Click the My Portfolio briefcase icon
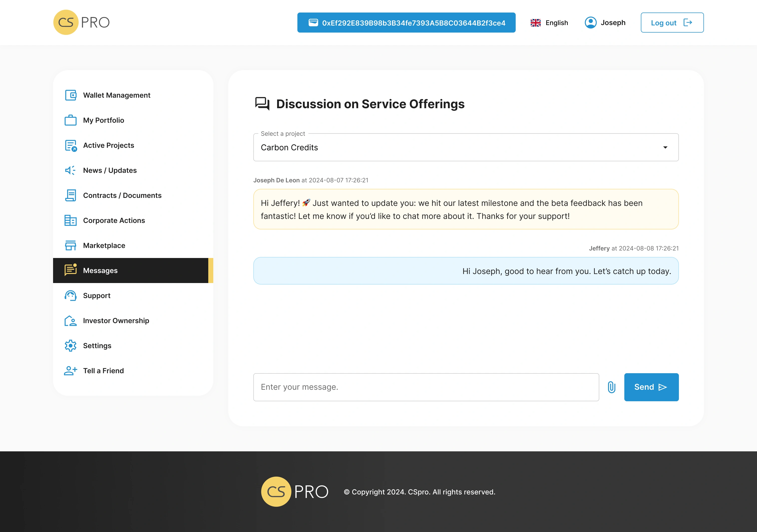 (71, 120)
